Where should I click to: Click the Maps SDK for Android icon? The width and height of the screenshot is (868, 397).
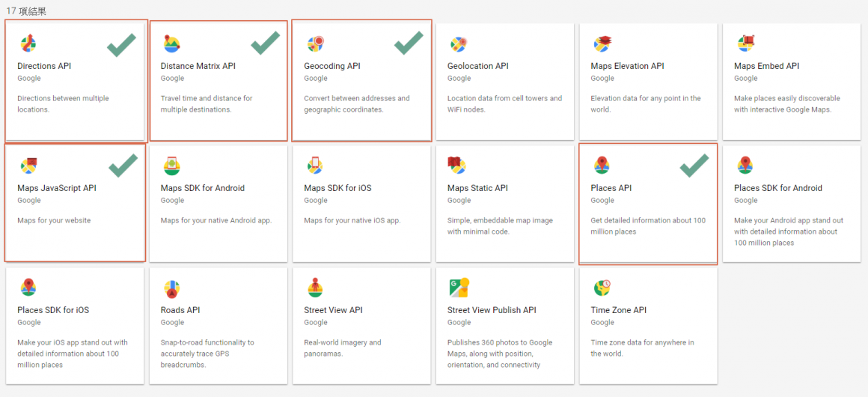pyautogui.click(x=171, y=166)
